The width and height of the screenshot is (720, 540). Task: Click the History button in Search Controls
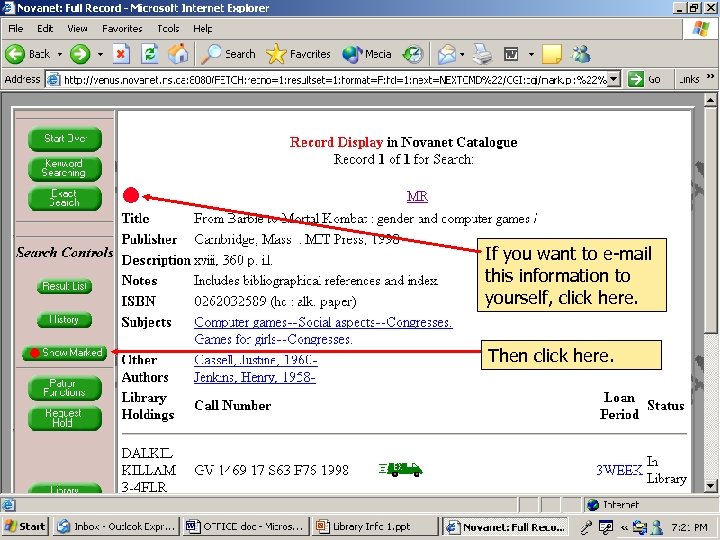64,320
